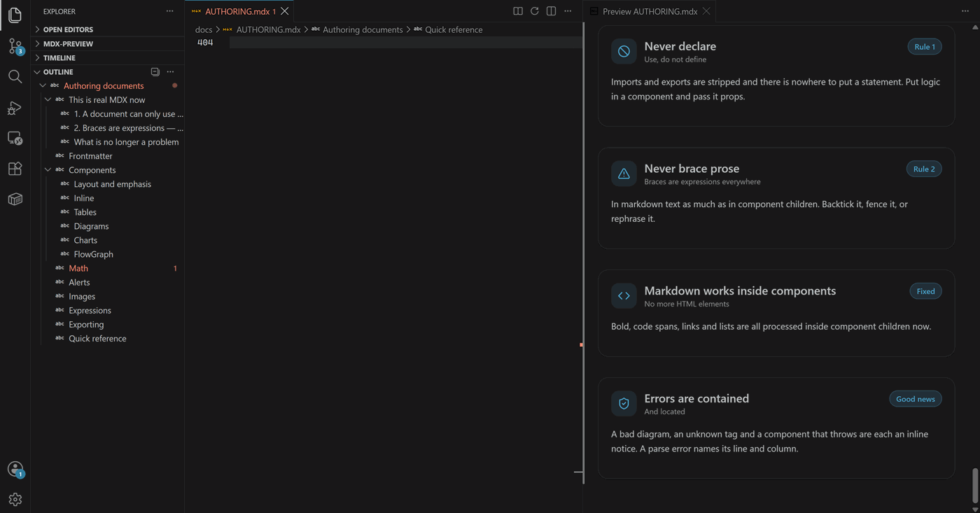Open preview to the side icon
Image resolution: width=980 pixels, height=513 pixels.
[518, 11]
